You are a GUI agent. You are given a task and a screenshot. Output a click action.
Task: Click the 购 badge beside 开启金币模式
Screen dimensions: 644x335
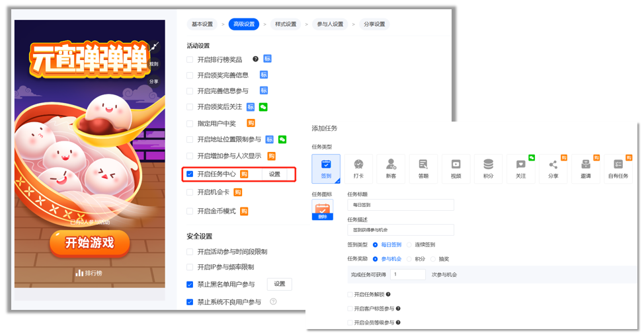pyautogui.click(x=244, y=211)
